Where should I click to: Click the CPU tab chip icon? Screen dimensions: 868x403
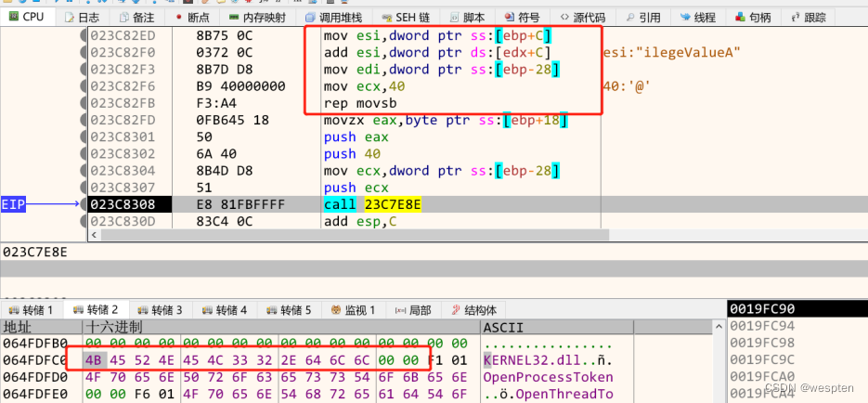click(x=12, y=17)
